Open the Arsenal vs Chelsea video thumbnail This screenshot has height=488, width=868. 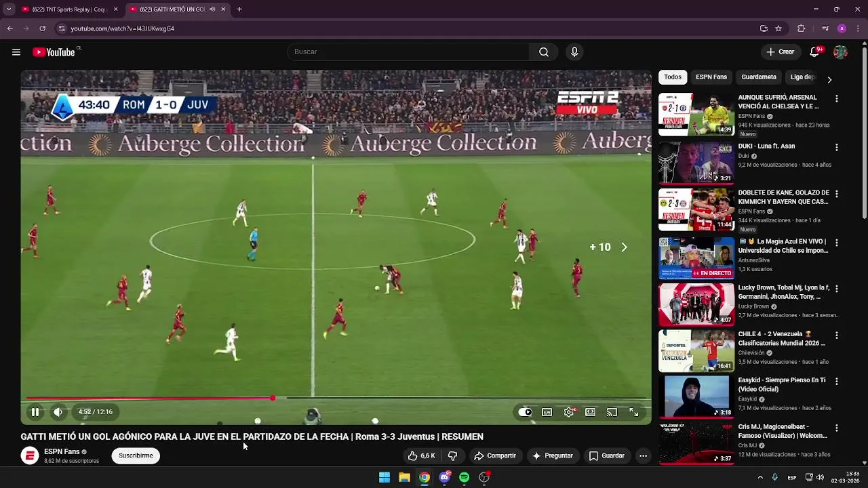click(696, 115)
